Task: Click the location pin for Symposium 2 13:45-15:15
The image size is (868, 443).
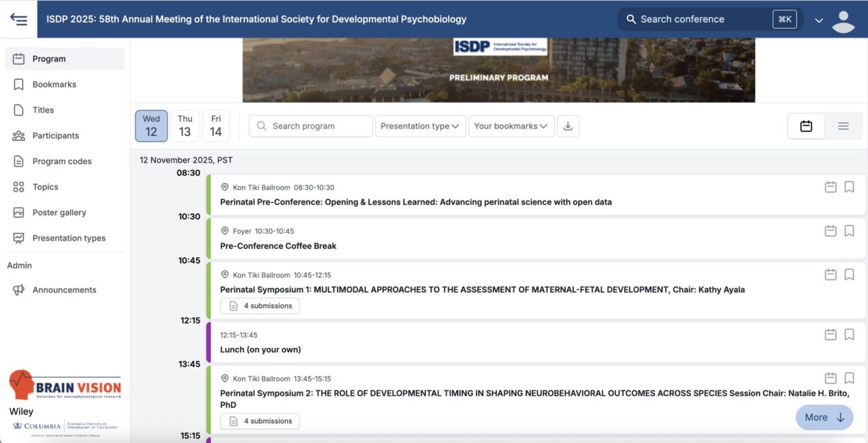Action: [224, 379]
